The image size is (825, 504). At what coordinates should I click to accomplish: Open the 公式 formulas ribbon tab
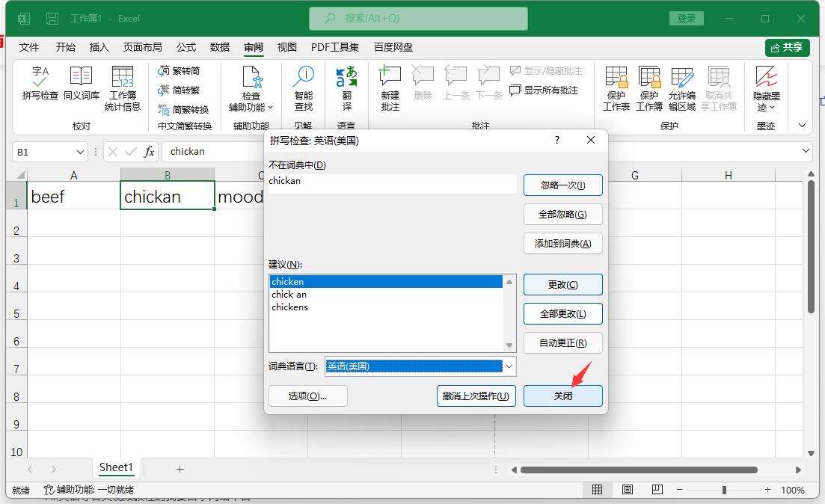point(186,47)
